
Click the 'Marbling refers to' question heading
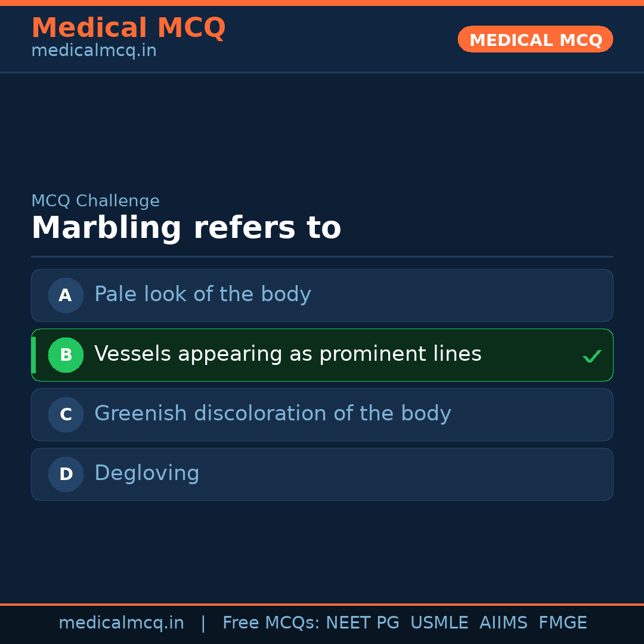[x=186, y=228]
